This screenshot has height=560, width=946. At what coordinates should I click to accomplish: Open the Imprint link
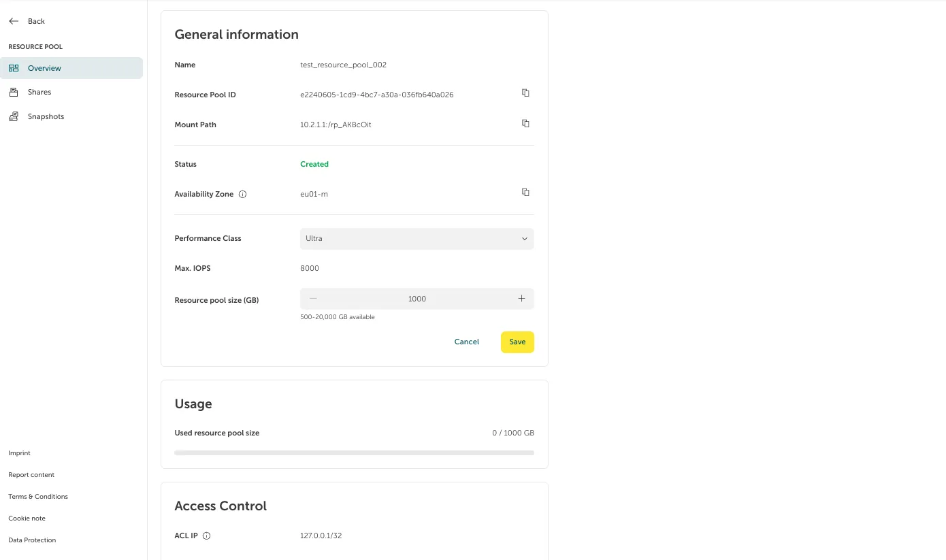point(19,453)
